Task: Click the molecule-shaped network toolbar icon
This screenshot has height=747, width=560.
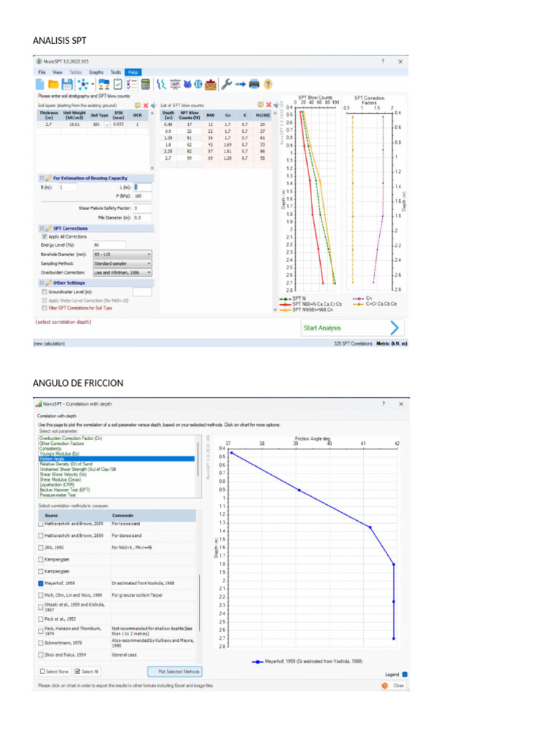Action: pyautogui.click(x=83, y=85)
